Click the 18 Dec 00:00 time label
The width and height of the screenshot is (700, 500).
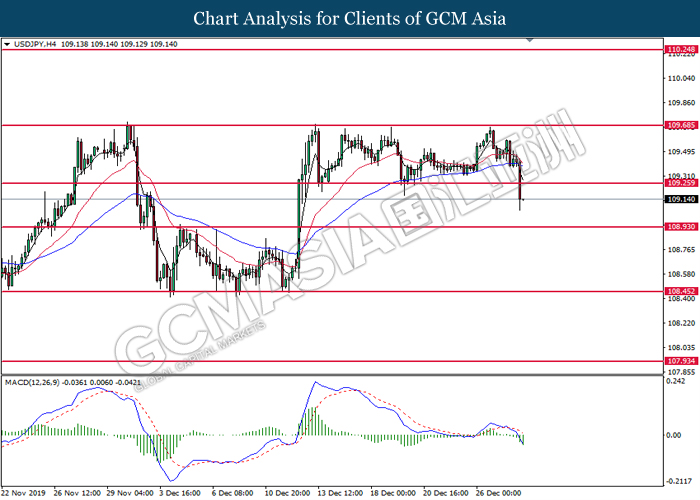(393, 493)
